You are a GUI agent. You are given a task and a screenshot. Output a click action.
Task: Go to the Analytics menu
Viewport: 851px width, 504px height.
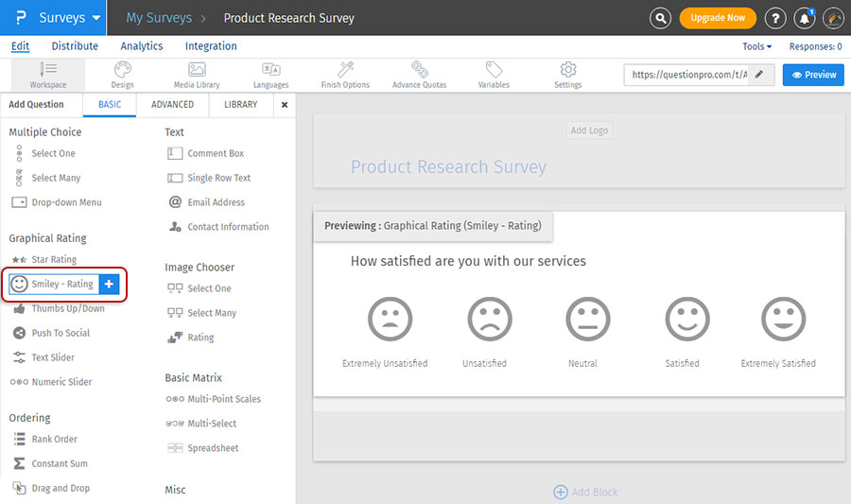(x=142, y=46)
